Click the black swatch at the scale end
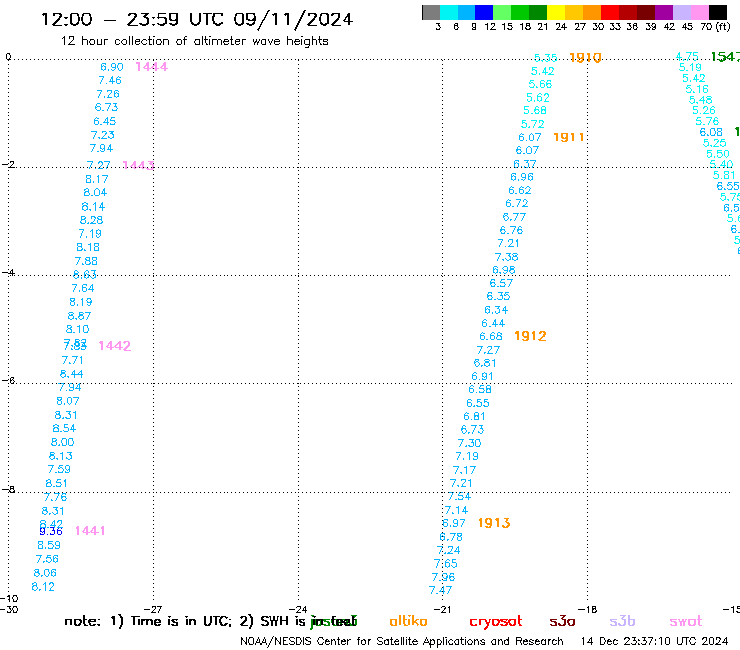The width and height of the screenshot is (740, 650). (x=717, y=12)
